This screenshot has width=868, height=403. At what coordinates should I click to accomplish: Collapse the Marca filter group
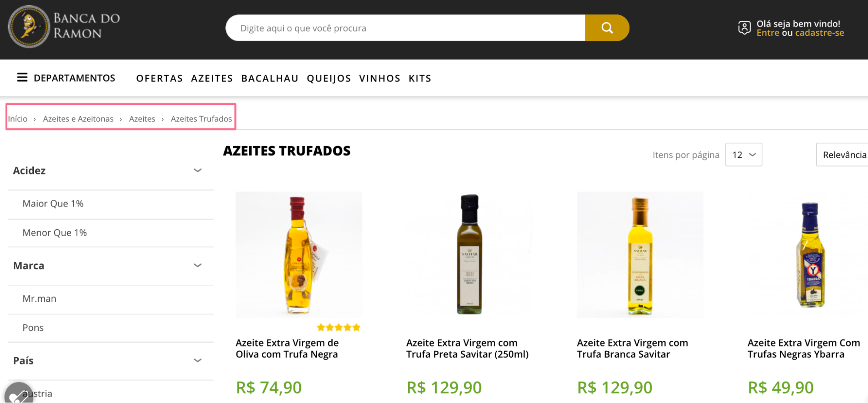pos(198,265)
